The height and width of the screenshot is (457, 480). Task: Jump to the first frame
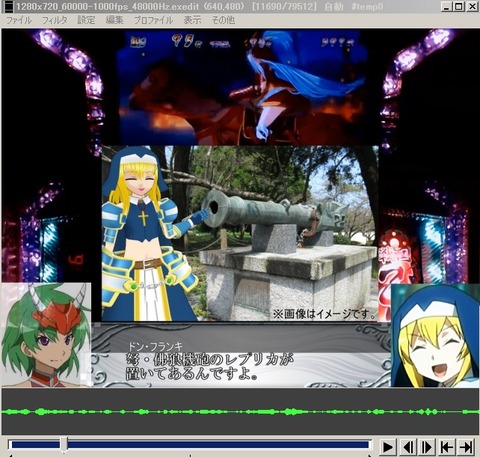tap(446, 447)
